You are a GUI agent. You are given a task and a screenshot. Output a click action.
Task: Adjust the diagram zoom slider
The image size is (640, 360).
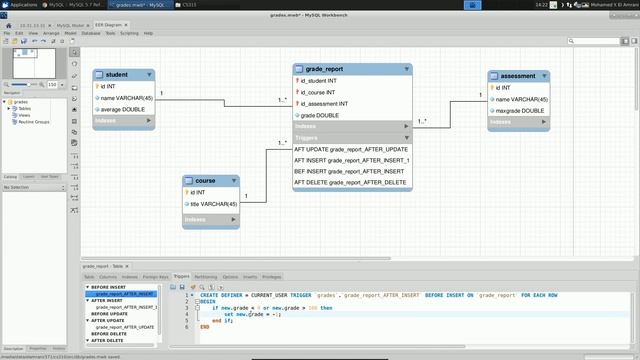pyautogui.click(x=24, y=84)
